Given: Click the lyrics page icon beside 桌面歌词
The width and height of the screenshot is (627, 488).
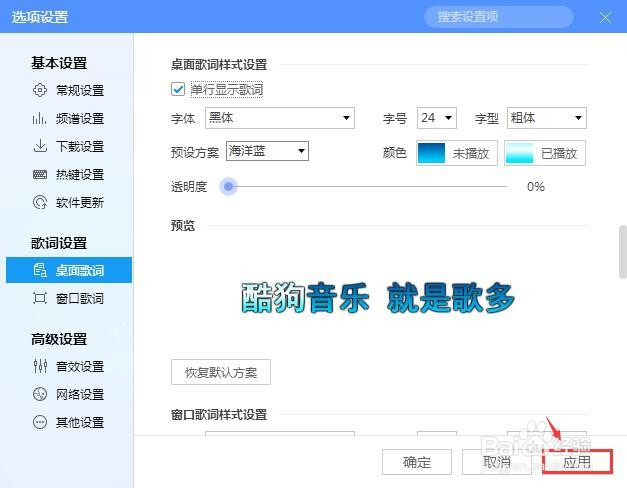Looking at the screenshot, I should (x=40, y=270).
